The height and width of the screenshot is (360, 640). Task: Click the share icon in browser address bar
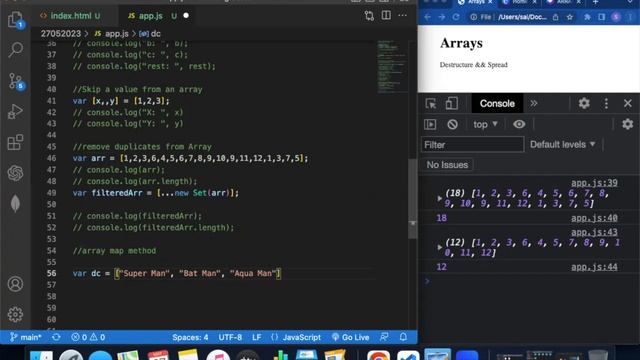(556, 17)
